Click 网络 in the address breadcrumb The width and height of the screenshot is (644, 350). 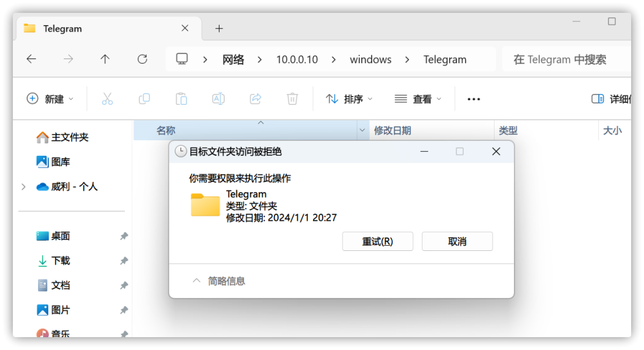(x=233, y=59)
